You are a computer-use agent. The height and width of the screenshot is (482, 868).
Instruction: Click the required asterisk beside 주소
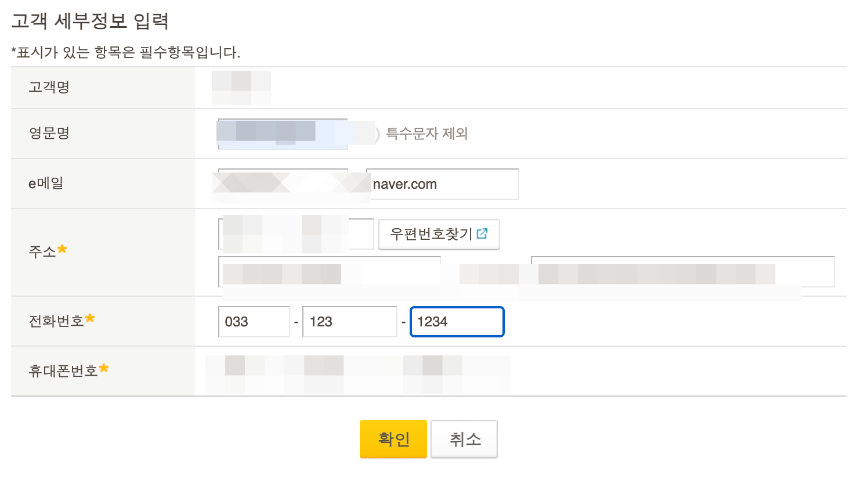pos(63,248)
